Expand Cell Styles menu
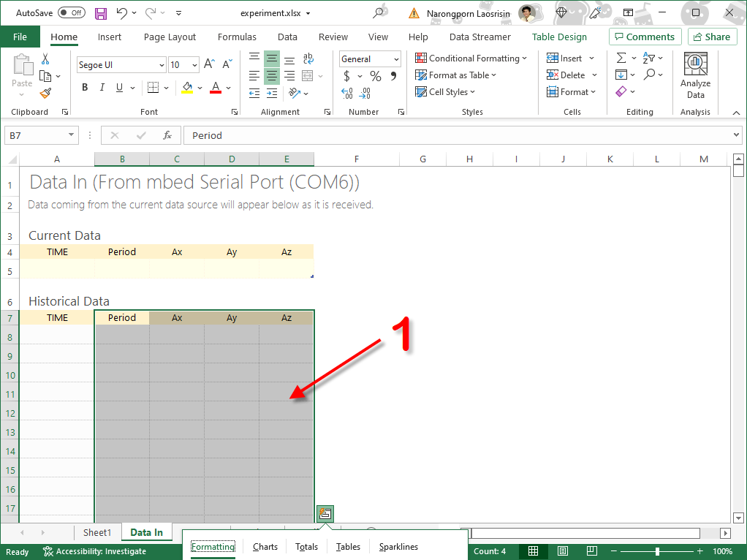 point(445,92)
